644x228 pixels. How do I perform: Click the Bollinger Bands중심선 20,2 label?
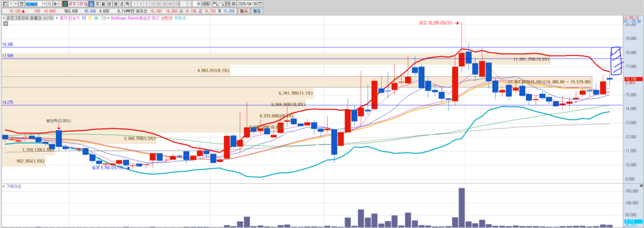(135, 18)
